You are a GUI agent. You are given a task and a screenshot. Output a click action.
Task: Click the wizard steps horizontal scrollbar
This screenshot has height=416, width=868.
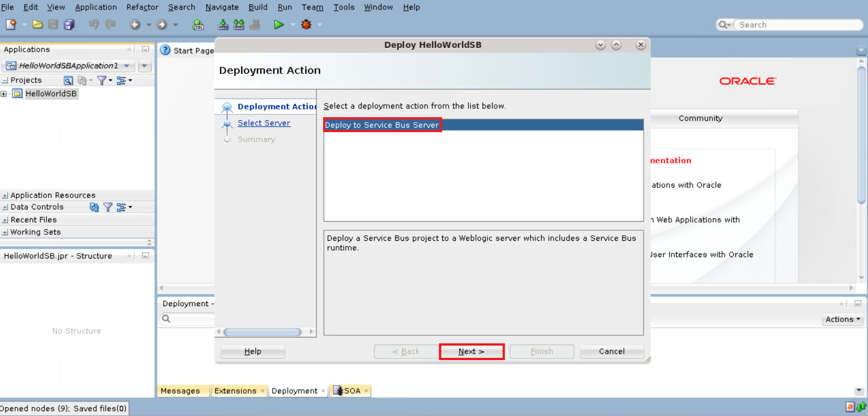(263, 332)
